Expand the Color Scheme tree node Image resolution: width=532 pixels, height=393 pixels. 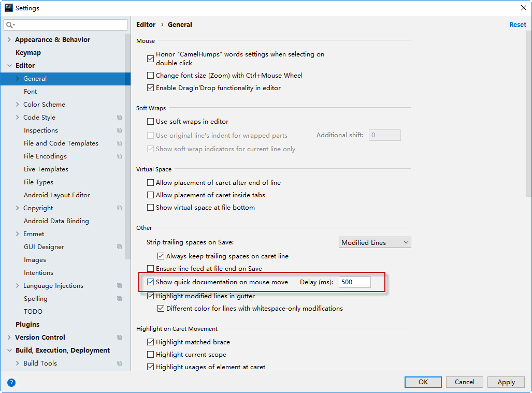[18, 105]
